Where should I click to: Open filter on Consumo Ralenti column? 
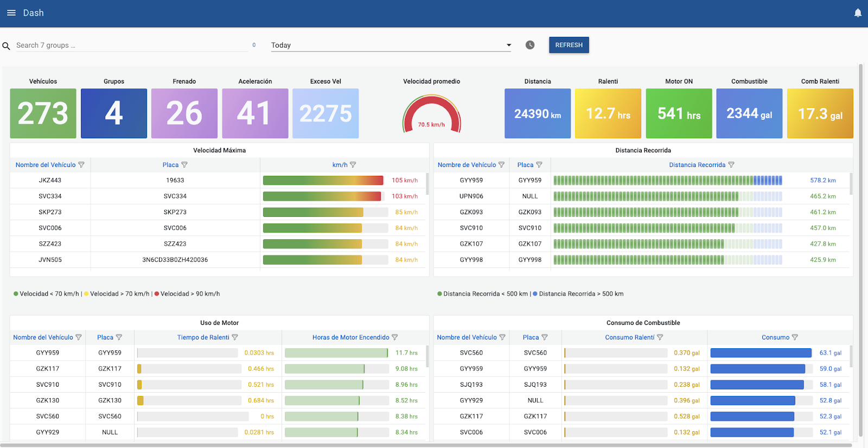[660, 337]
